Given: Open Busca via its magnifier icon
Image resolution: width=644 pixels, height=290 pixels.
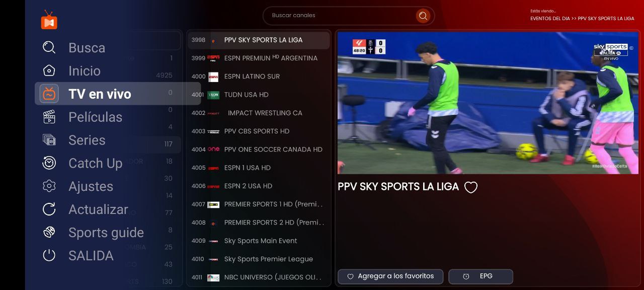Looking at the screenshot, I should click(x=49, y=47).
